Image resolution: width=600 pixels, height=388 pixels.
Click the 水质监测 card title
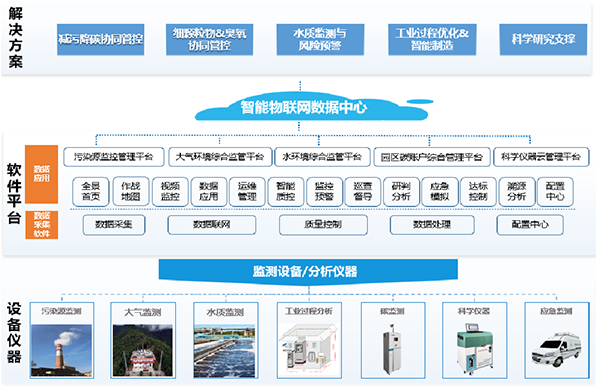225,313
